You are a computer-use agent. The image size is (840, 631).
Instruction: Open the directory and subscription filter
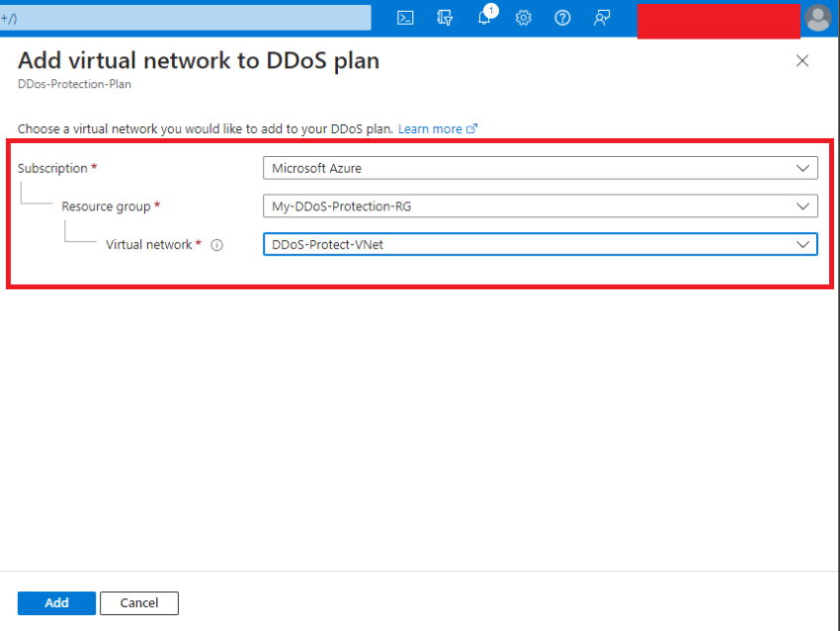[x=444, y=17]
